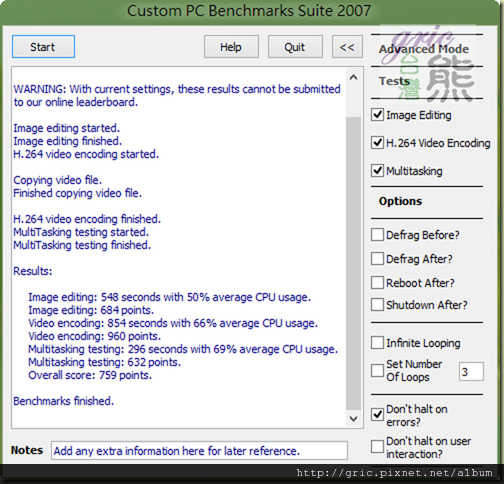The height and width of the screenshot is (484, 504).
Task: Uncheck Multitasking test
Action: (x=377, y=171)
